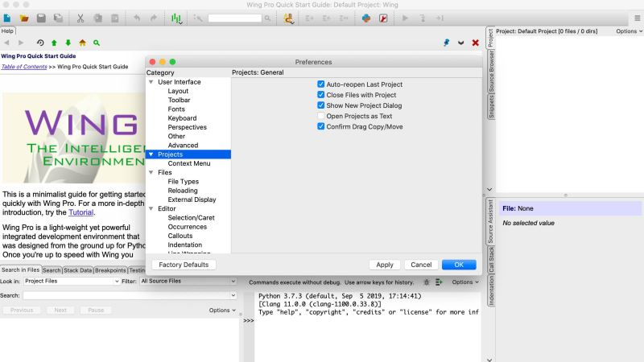Open the Table of Contents link

24,67
